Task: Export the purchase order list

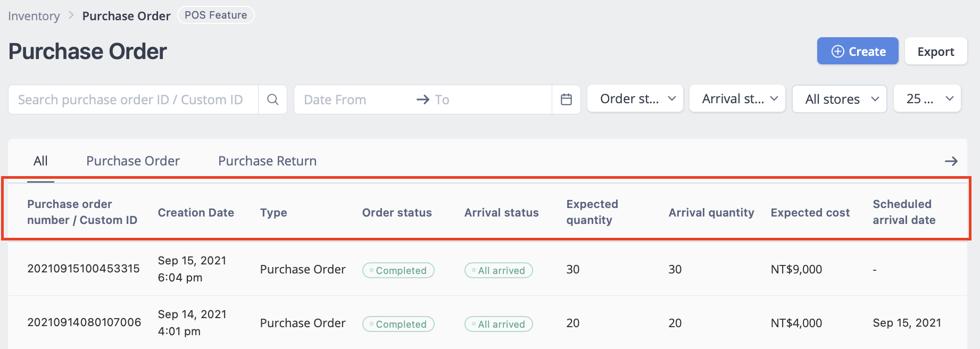Action: pos(936,51)
